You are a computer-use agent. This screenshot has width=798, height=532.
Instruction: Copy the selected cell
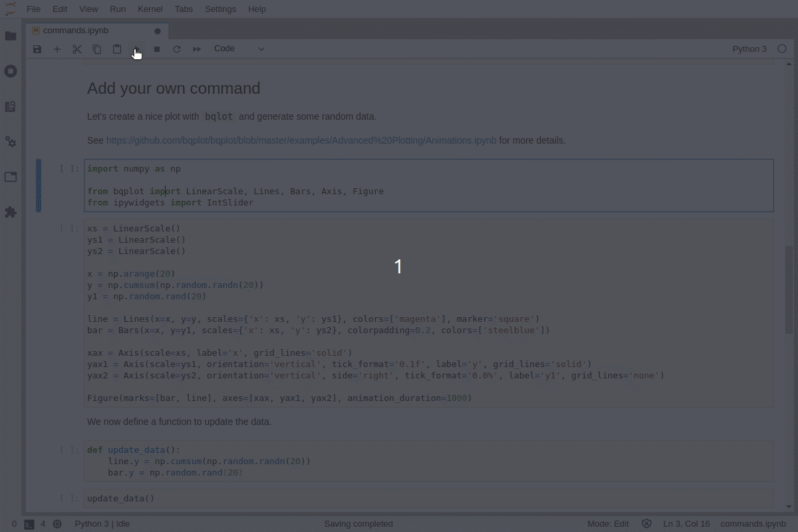[x=97, y=49]
